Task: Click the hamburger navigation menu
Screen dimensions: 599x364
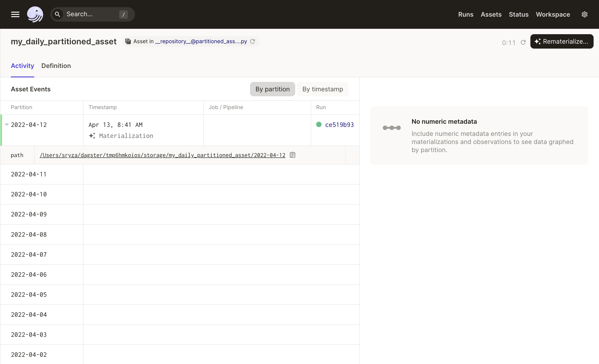Action: (x=15, y=14)
